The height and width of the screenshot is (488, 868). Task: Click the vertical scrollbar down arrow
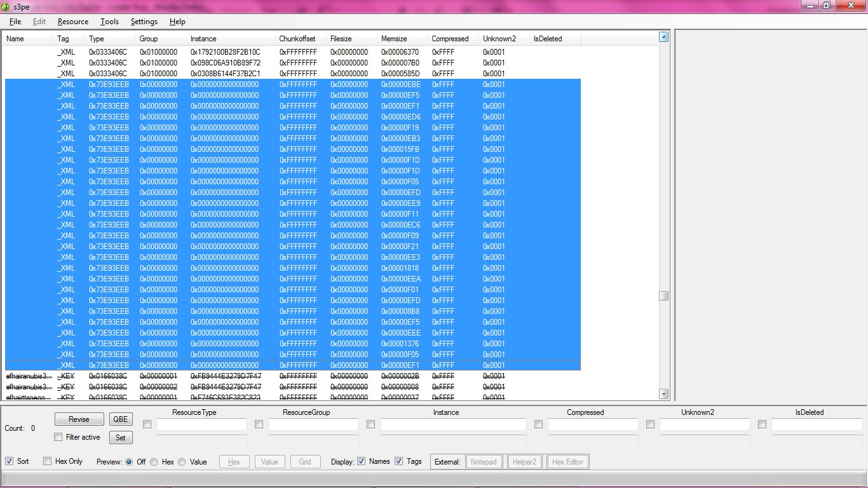[x=664, y=394]
